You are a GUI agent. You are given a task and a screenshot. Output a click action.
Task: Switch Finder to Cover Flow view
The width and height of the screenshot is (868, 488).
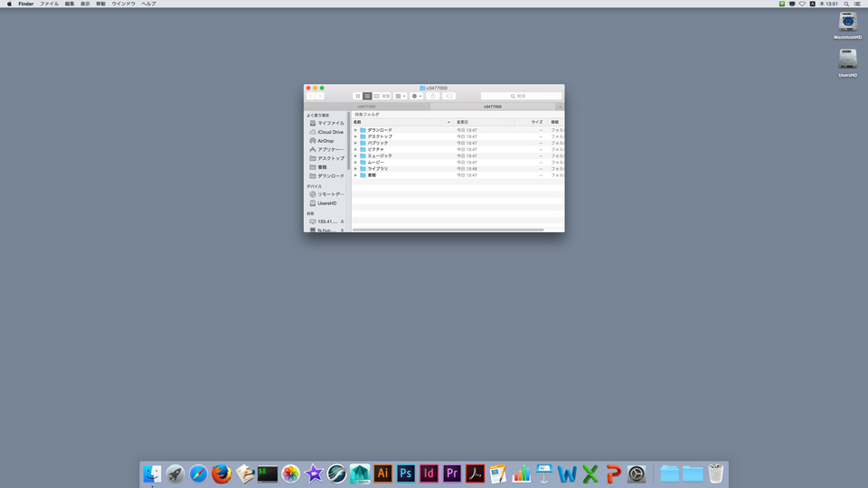point(386,97)
